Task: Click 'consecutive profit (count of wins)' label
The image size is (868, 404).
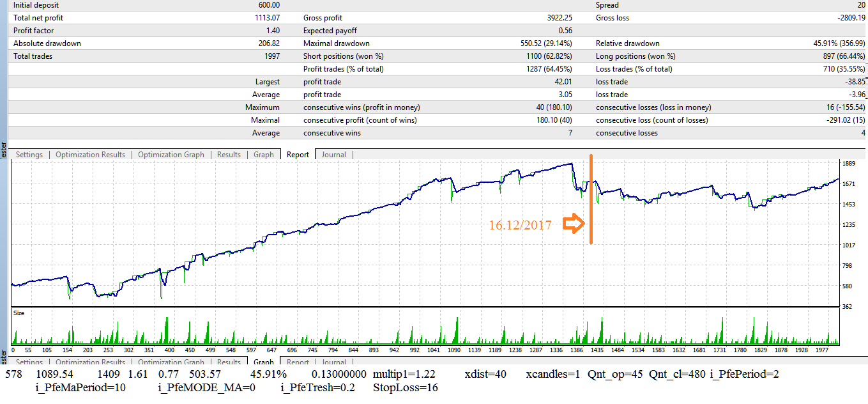Action: [361, 120]
